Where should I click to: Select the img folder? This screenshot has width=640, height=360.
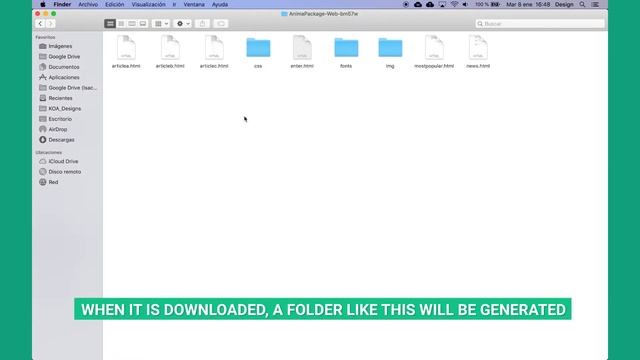pos(390,52)
